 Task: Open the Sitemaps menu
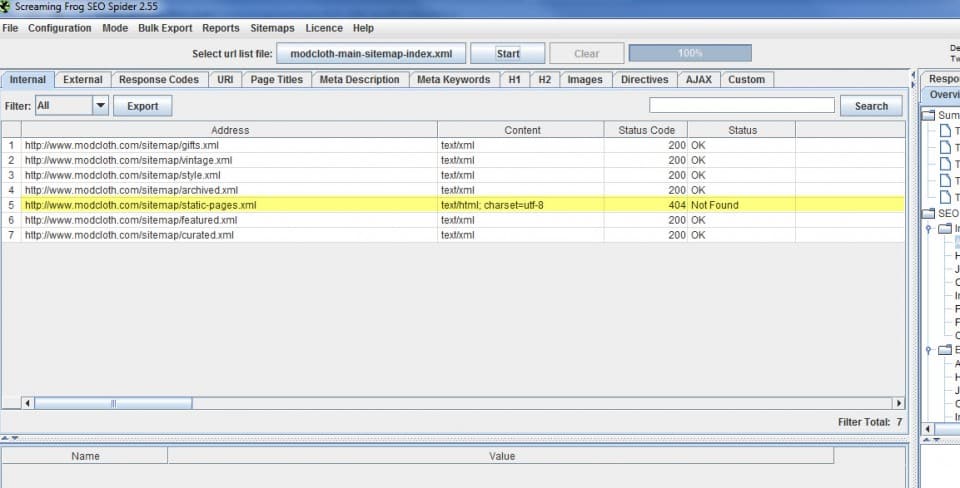click(x=272, y=28)
